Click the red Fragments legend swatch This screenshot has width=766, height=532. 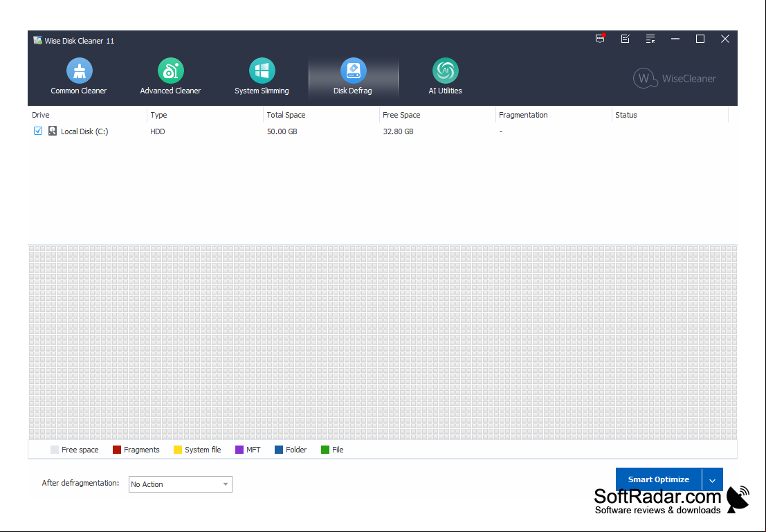[117, 450]
